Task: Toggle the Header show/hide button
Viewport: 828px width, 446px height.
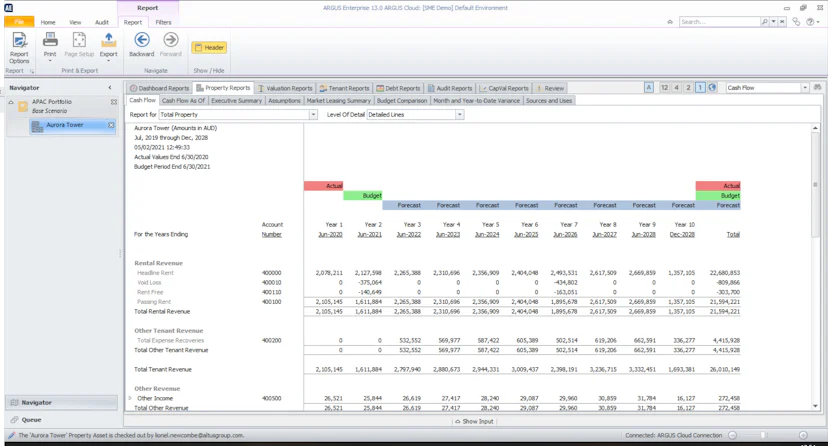Action: (209, 48)
